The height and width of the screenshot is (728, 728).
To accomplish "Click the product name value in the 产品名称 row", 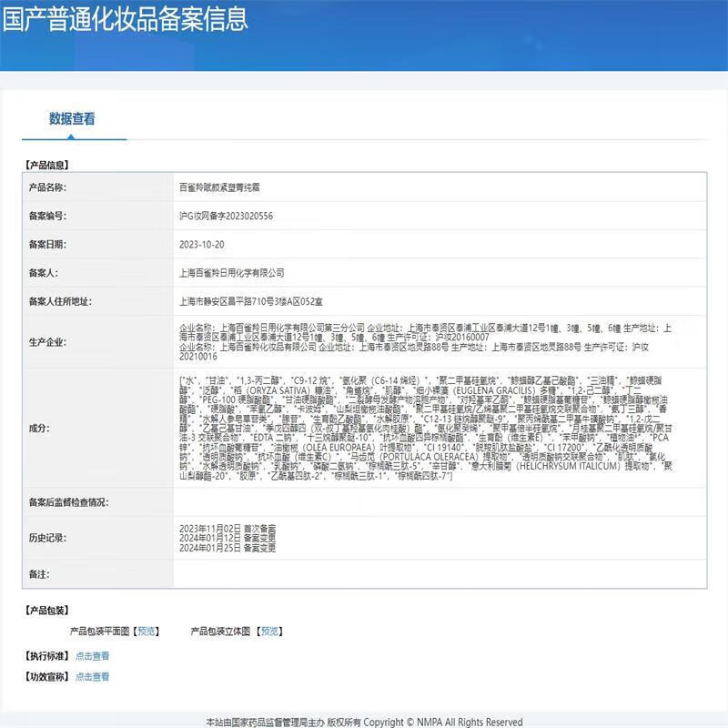I will pyautogui.click(x=219, y=187).
